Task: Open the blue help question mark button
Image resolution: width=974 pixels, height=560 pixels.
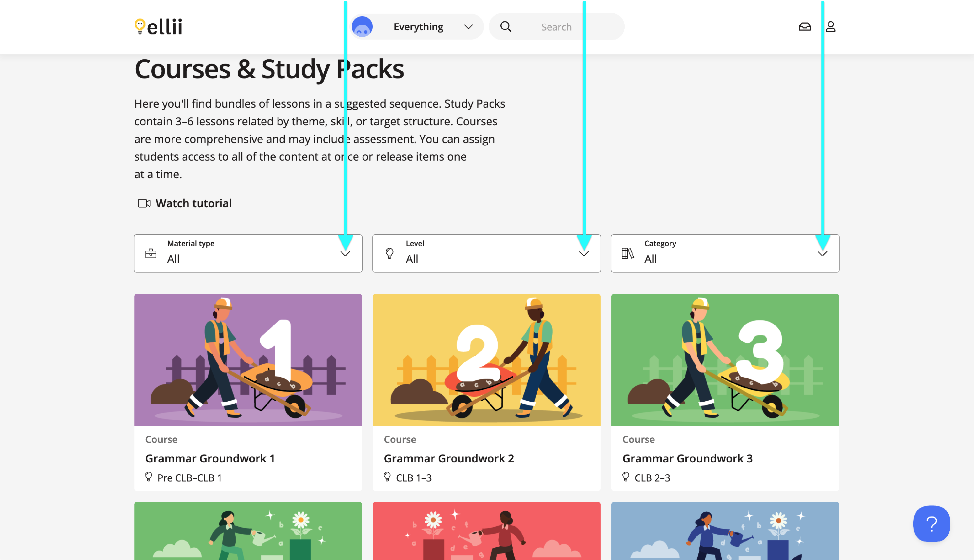Action: 931,523
